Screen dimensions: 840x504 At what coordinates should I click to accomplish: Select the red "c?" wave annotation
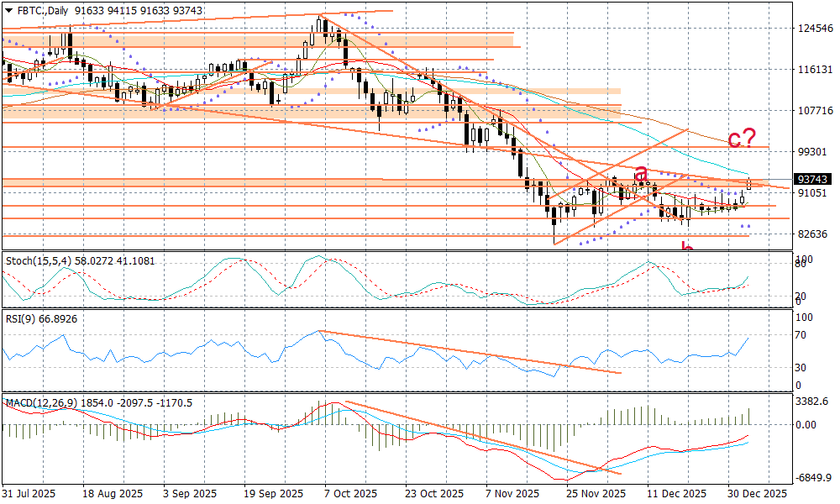(x=742, y=139)
